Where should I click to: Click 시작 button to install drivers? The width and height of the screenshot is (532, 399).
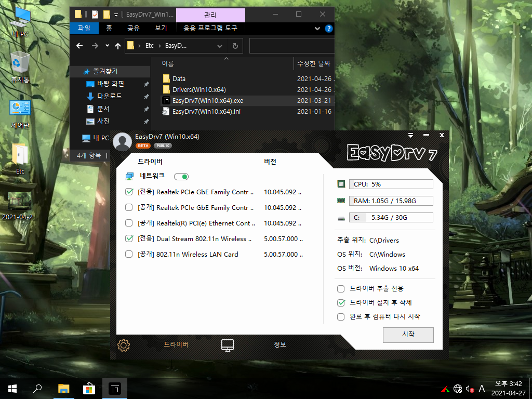click(408, 335)
